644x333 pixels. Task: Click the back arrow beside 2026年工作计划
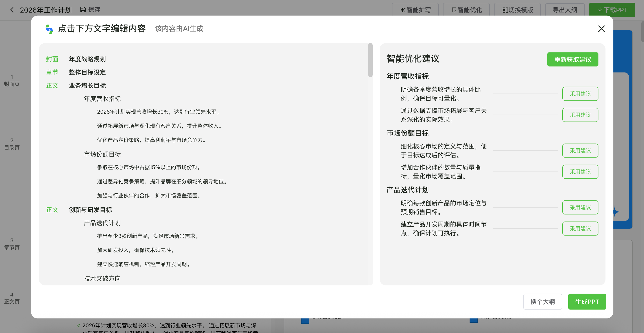tap(12, 9)
